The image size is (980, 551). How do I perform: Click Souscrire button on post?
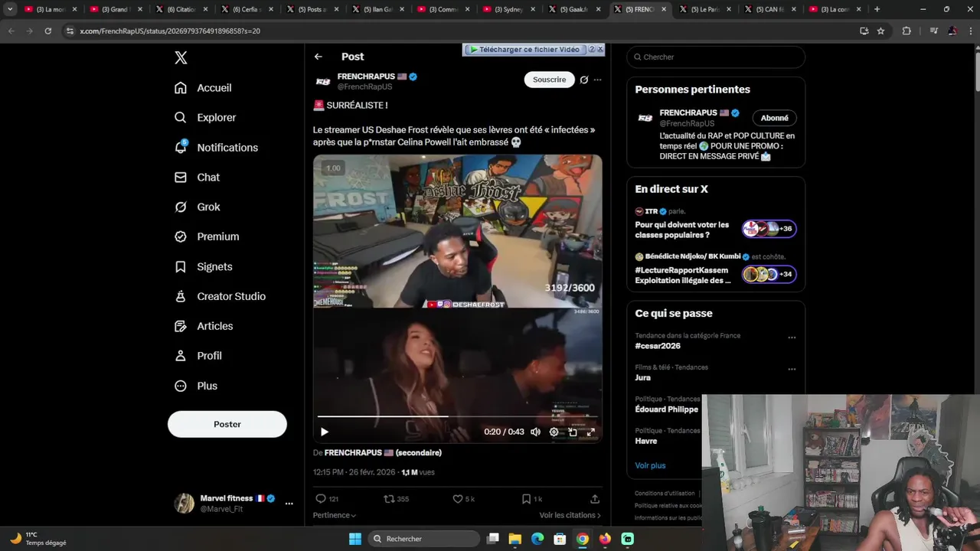point(549,80)
